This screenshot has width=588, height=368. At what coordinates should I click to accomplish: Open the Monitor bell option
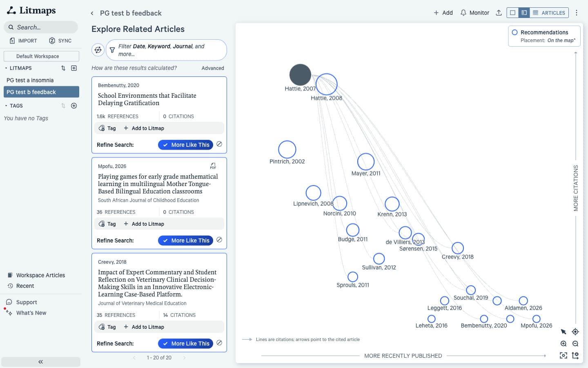pos(474,13)
